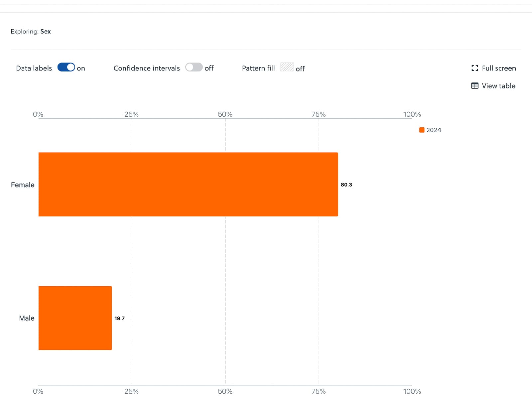Image resolution: width=532 pixels, height=399 pixels.
Task: Click the top axis 50% tick label
Action: coord(225,114)
